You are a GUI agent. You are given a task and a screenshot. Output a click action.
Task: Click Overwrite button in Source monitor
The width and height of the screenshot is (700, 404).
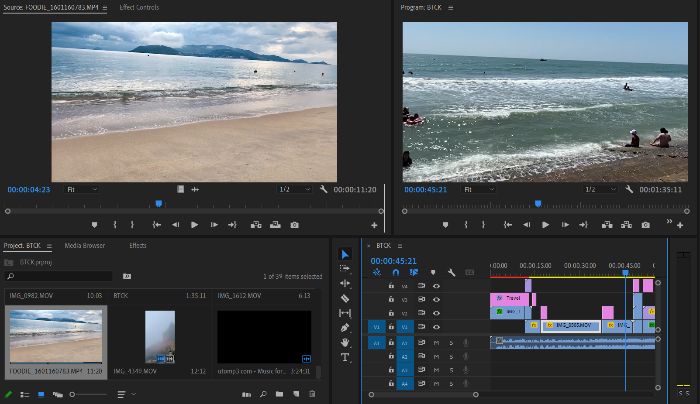coord(275,225)
